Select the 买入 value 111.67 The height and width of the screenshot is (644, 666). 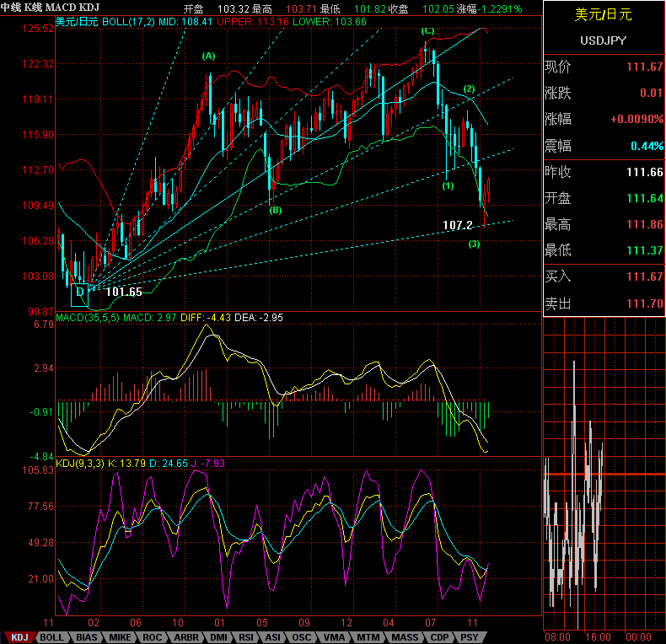point(645,276)
